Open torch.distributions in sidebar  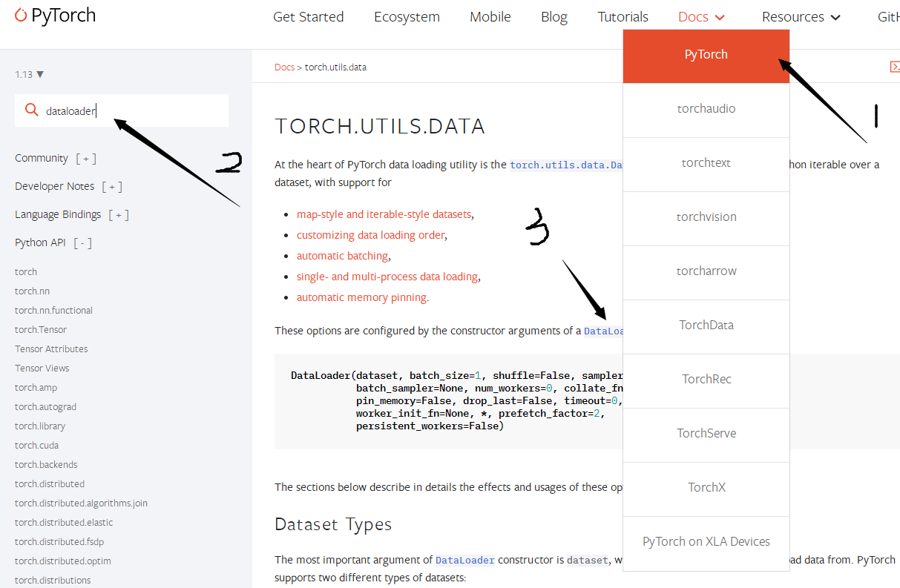(x=53, y=581)
